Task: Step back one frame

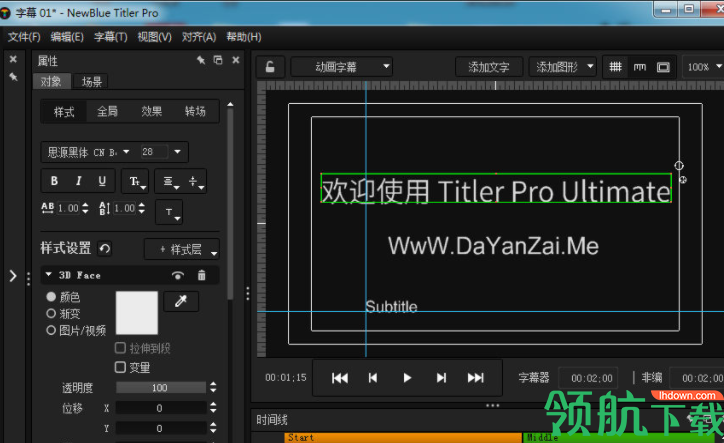Action: [x=373, y=378]
